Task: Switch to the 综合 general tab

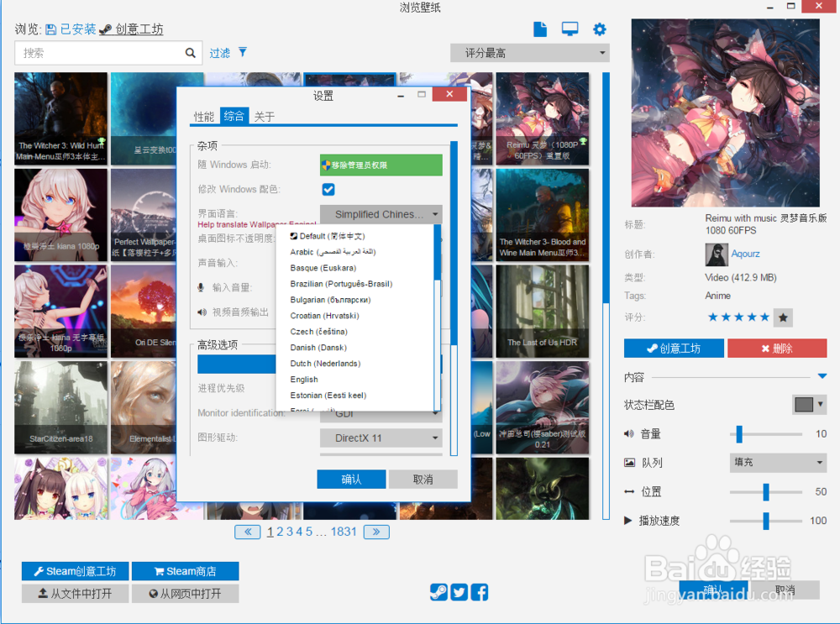Action: [234, 116]
